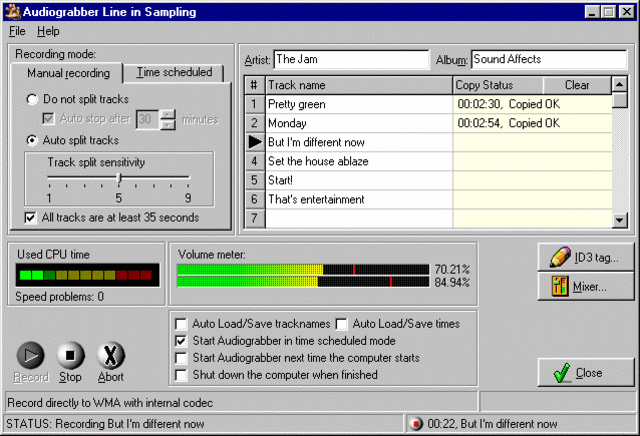The height and width of the screenshot is (436, 640).
Task: Open the ID3 tag editor
Action: point(585,257)
